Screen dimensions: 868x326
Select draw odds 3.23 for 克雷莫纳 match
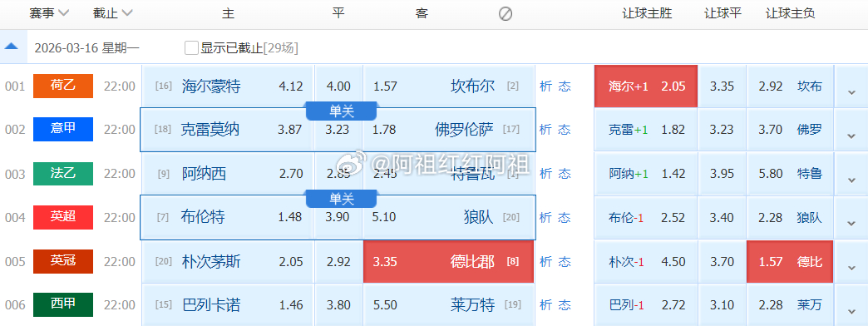tap(338, 130)
